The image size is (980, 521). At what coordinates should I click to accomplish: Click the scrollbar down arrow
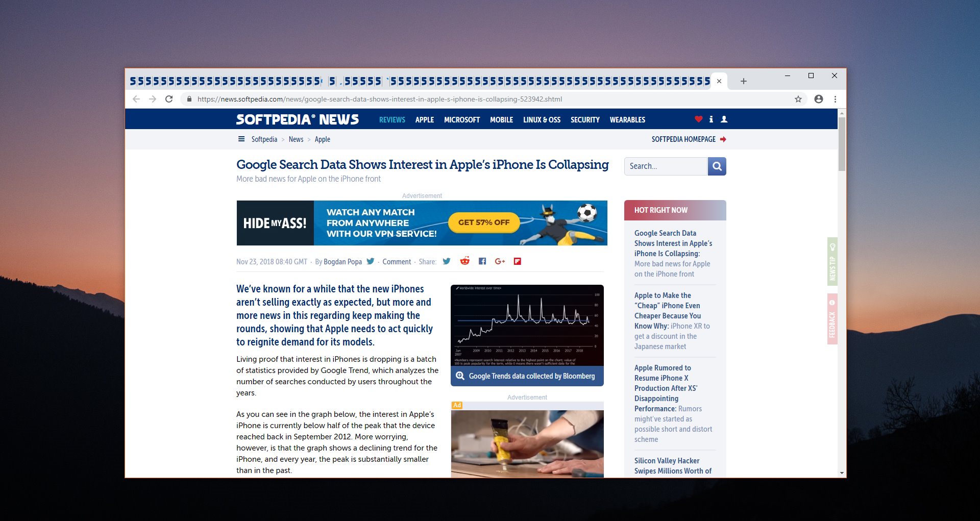[x=842, y=473]
